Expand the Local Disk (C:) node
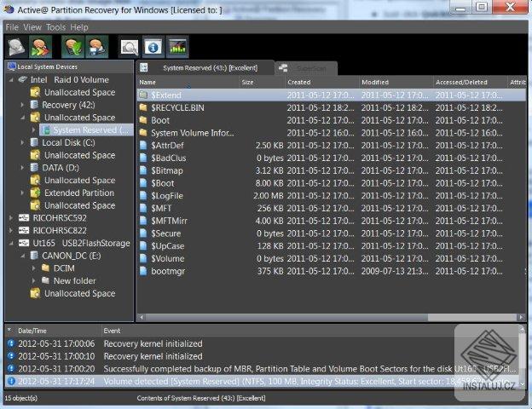 22,143
